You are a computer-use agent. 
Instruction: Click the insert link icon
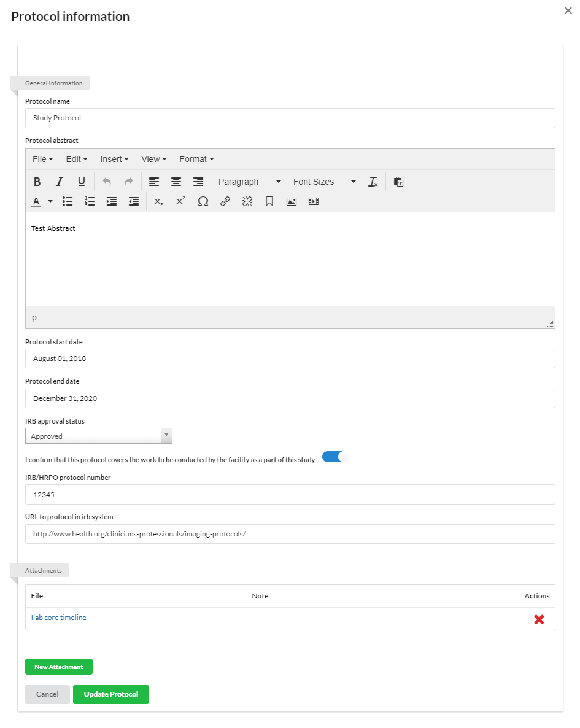click(x=225, y=201)
